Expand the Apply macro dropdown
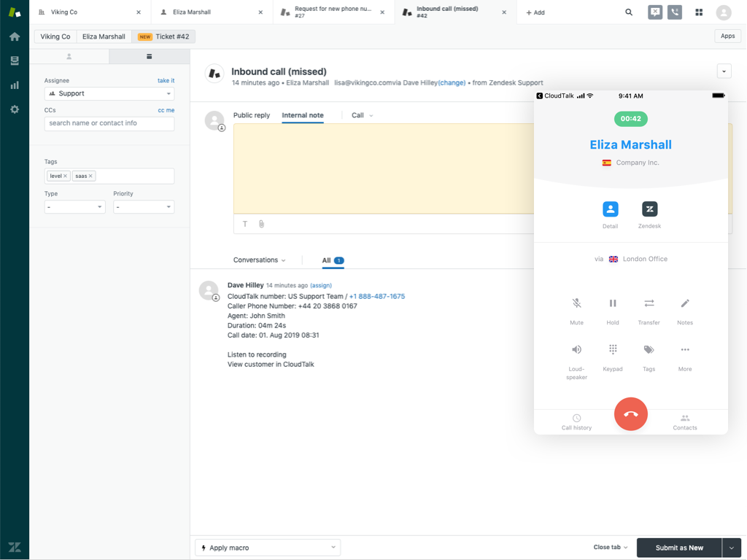 (268, 548)
